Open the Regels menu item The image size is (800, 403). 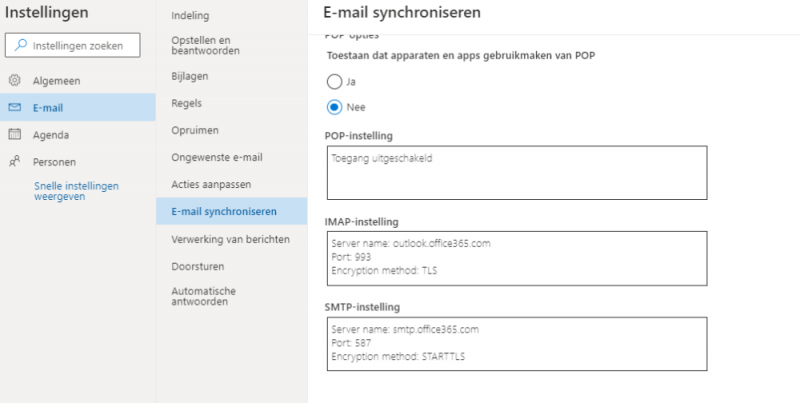point(188,103)
